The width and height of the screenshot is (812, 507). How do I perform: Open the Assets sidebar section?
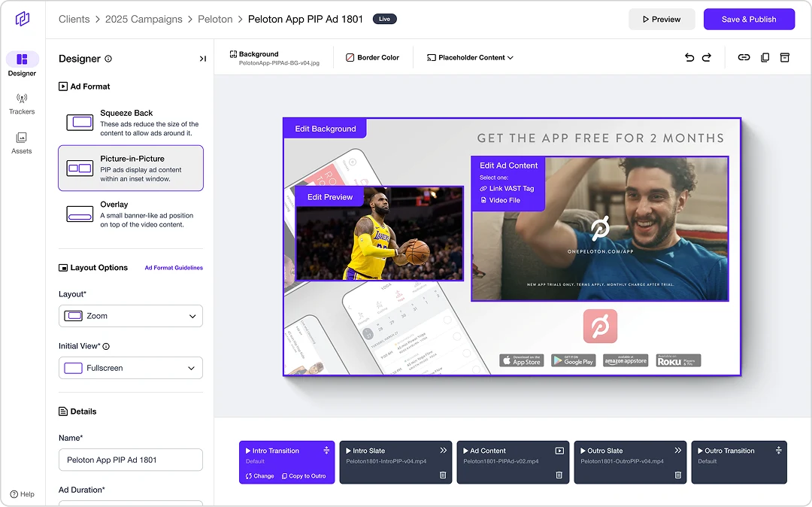[x=22, y=143]
